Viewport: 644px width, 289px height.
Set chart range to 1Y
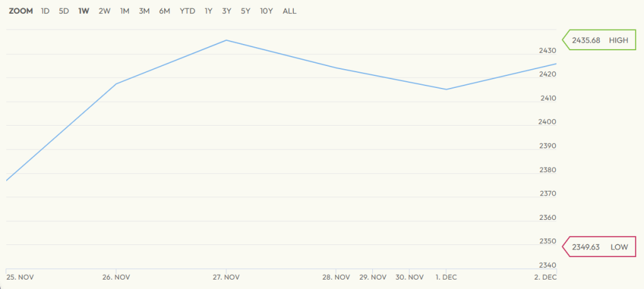[x=209, y=11]
